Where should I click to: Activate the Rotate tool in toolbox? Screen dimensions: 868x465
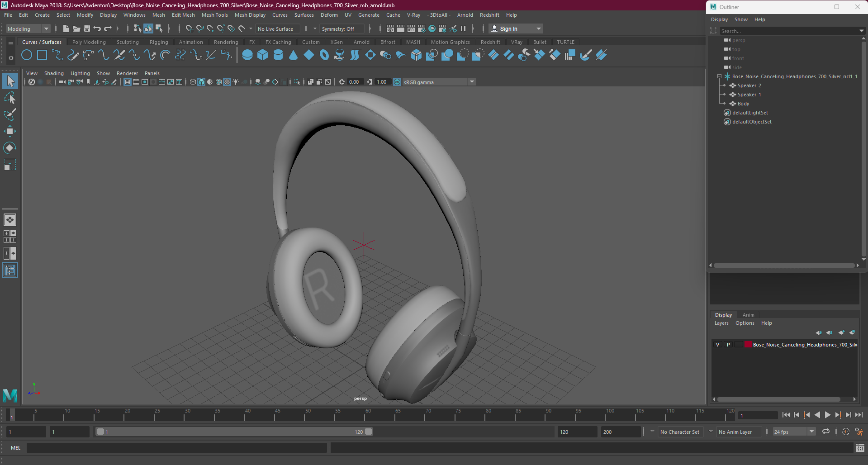pos(10,148)
